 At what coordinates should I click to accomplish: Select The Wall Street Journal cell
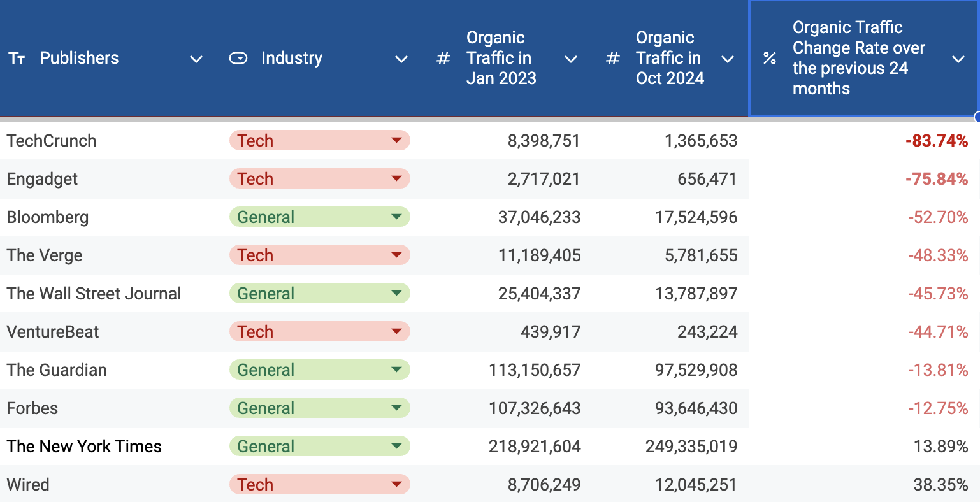point(111,293)
